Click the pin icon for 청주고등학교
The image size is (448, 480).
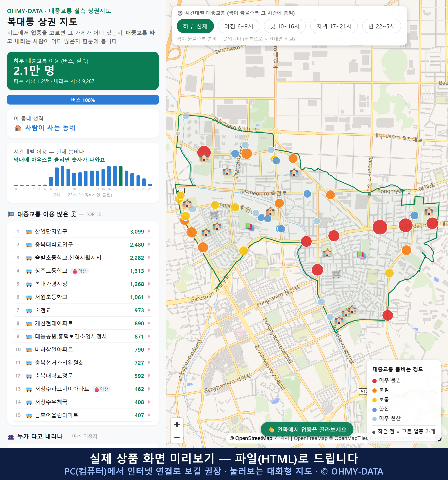pos(149,271)
